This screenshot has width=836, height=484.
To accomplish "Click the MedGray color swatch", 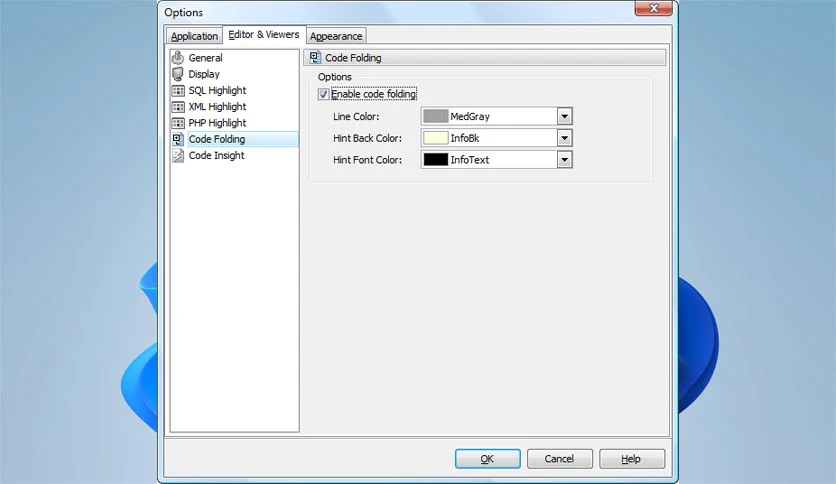I will 436,116.
